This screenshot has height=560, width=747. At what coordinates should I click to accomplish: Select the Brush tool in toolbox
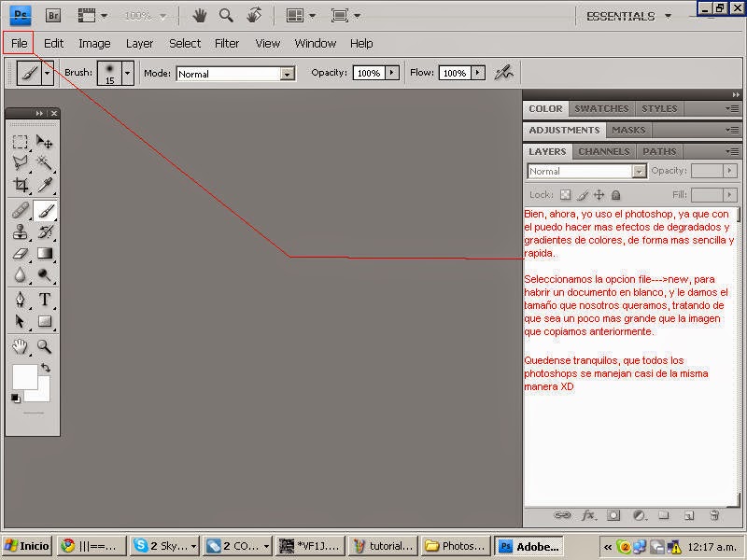[45, 211]
